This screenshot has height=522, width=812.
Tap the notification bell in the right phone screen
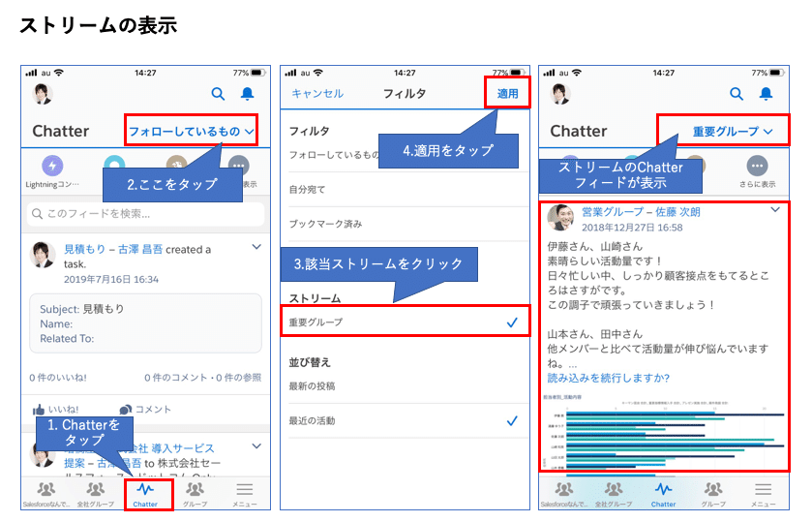pos(766,94)
